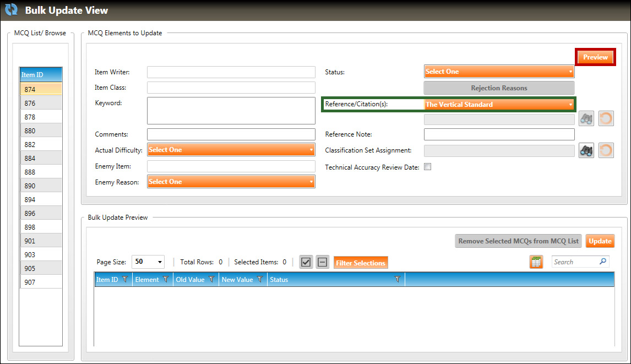
Task: Click the Preview button
Action: point(595,57)
